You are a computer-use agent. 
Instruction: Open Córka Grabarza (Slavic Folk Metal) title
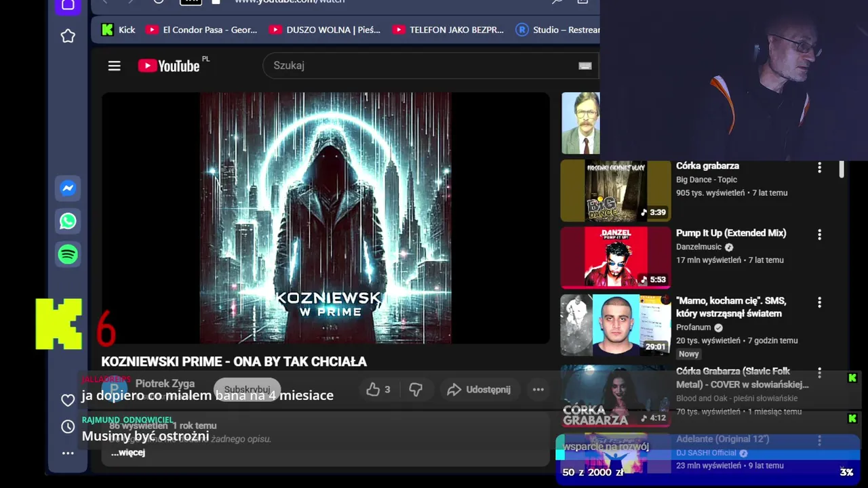point(742,378)
